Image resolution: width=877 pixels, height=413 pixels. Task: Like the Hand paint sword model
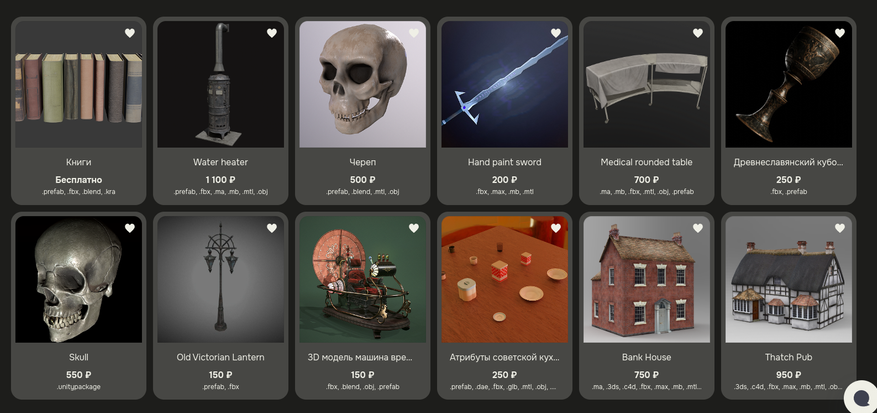556,33
